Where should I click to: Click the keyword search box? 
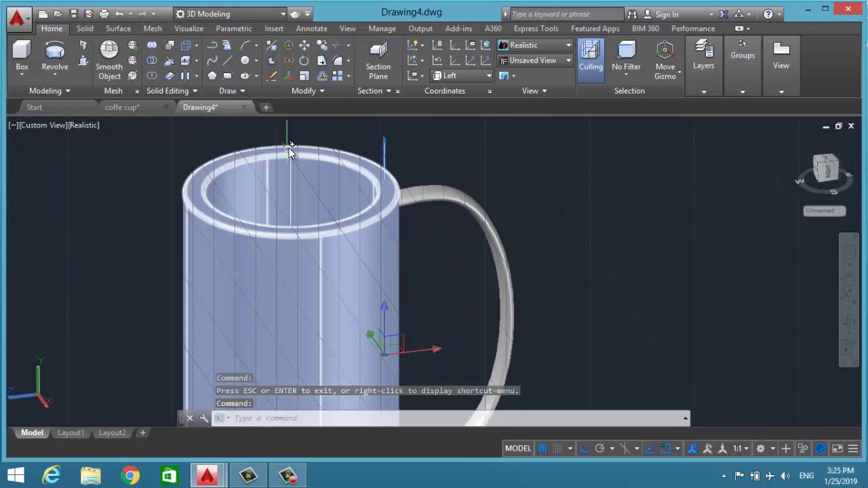[x=566, y=14]
